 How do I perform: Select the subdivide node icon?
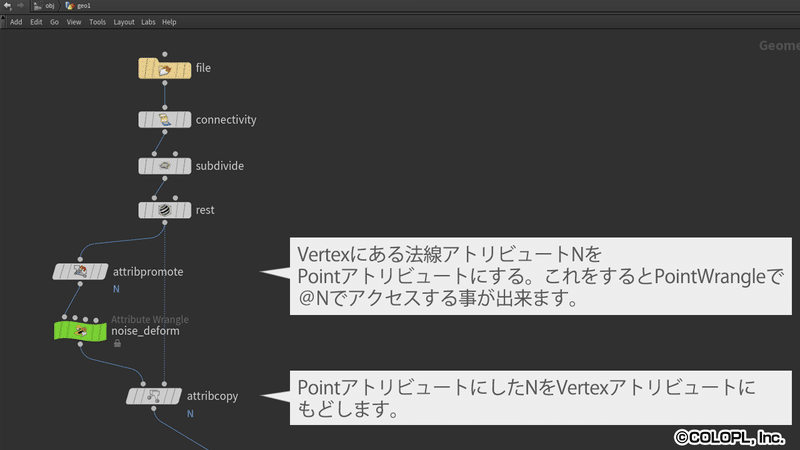tap(164, 166)
